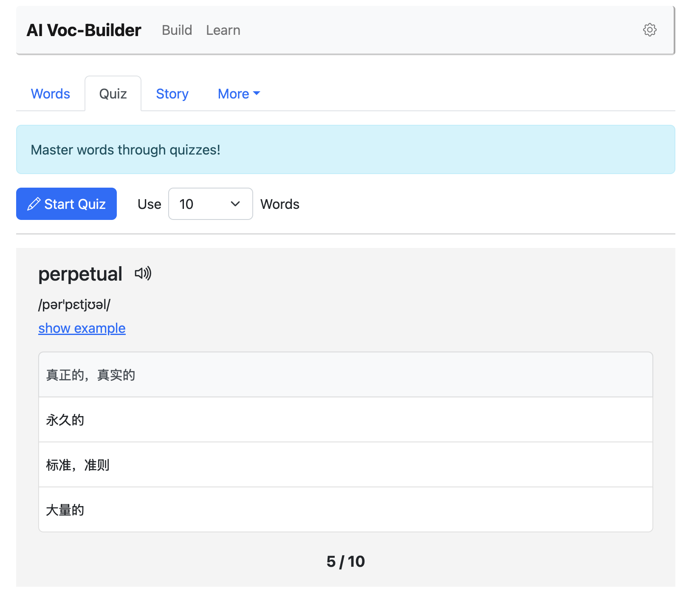Click the quiz word perpetual heading
This screenshot has height=602, width=700.
pyautogui.click(x=80, y=274)
